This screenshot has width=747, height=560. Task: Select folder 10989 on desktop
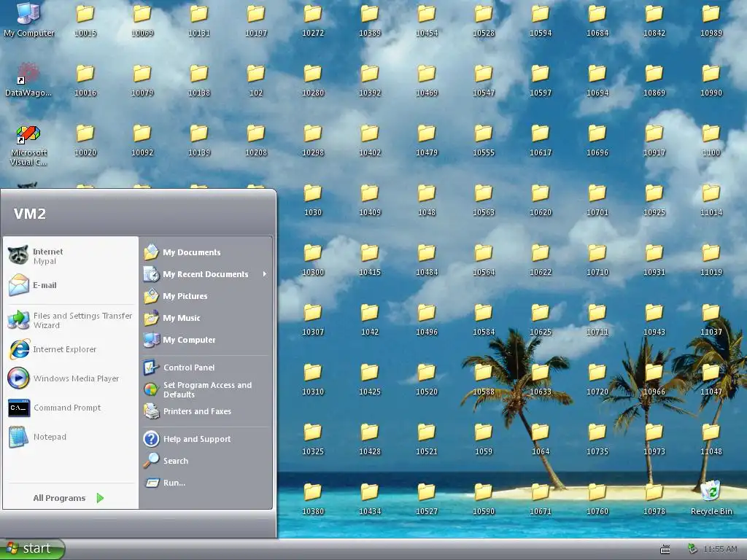[x=711, y=20]
